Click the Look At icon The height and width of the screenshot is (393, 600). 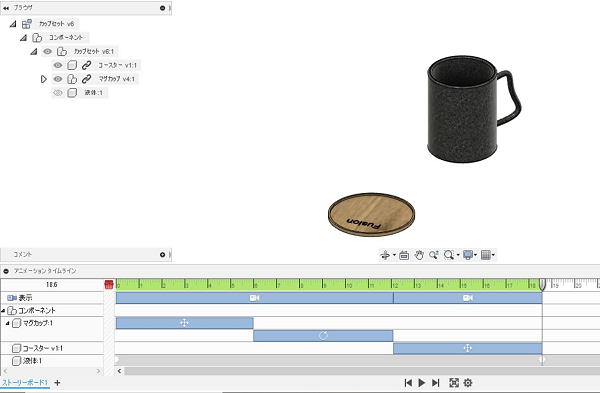404,255
